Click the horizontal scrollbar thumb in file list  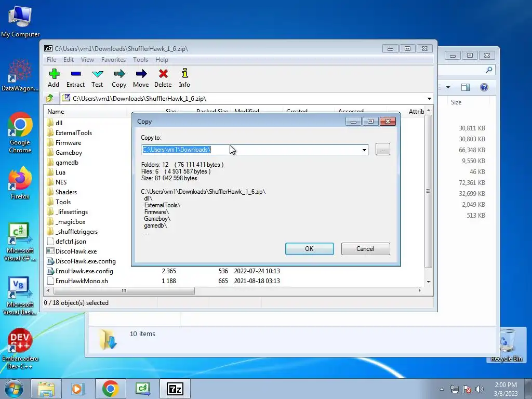click(124, 291)
